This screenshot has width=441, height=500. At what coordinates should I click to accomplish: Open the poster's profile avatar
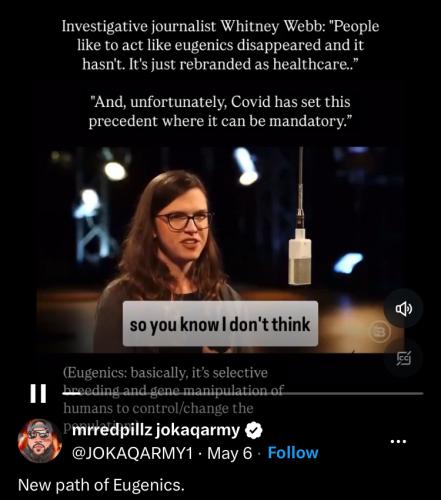coord(40,441)
